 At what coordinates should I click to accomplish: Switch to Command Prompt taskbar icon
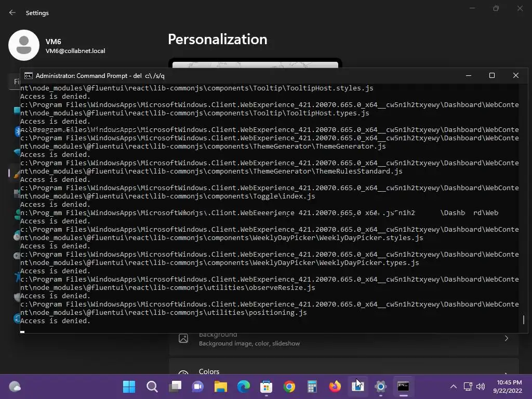coord(403,387)
